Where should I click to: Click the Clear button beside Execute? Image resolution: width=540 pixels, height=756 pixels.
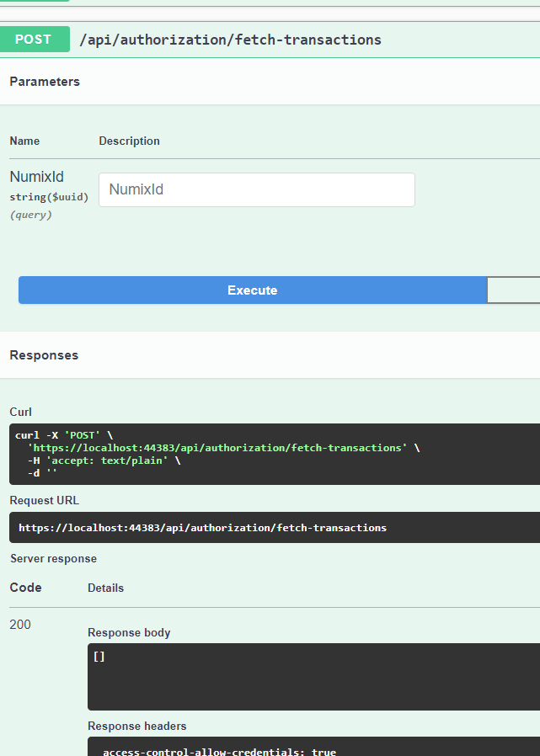(513, 290)
